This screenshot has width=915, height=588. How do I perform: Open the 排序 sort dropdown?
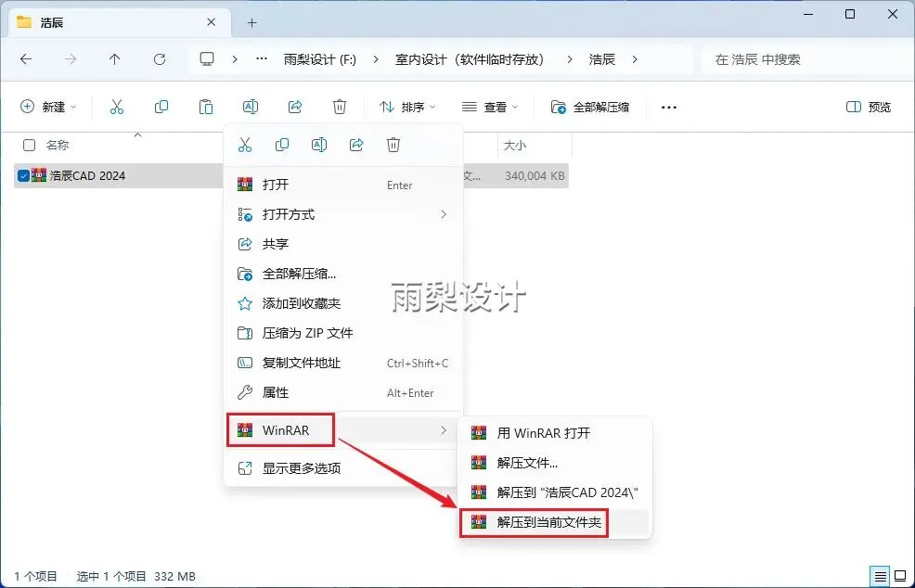click(407, 107)
